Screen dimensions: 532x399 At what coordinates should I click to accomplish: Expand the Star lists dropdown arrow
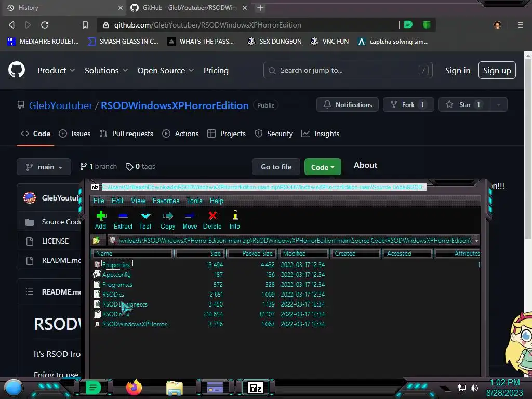click(x=498, y=104)
